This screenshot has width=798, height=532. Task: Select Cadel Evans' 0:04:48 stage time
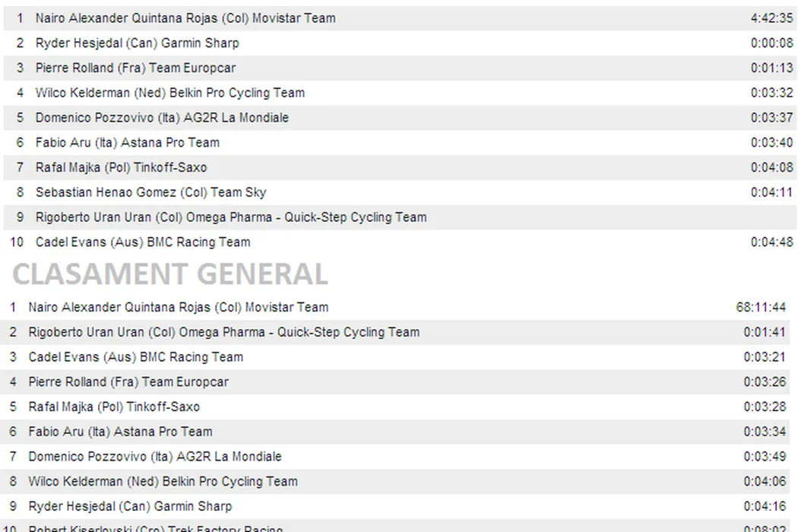pos(771,242)
